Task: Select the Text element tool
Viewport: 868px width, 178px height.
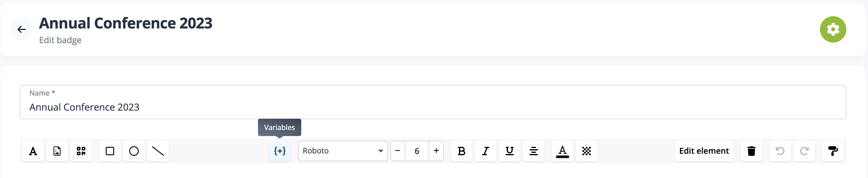Action: point(33,151)
